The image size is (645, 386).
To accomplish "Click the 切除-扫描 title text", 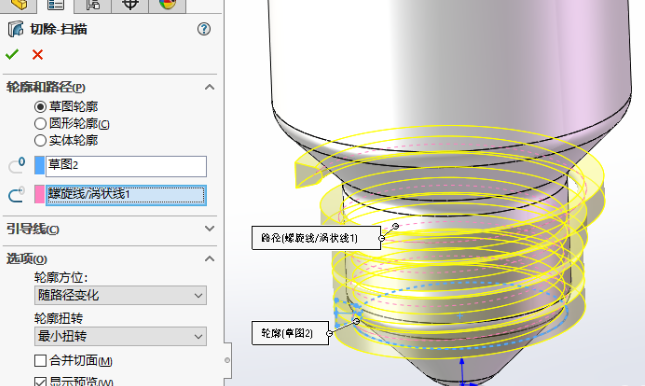I will [58, 29].
